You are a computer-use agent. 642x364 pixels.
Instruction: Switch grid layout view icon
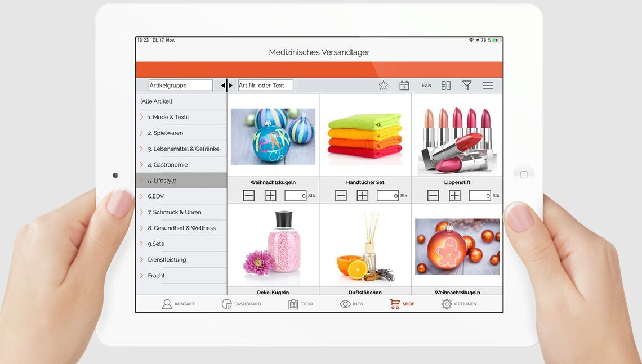pos(446,86)
